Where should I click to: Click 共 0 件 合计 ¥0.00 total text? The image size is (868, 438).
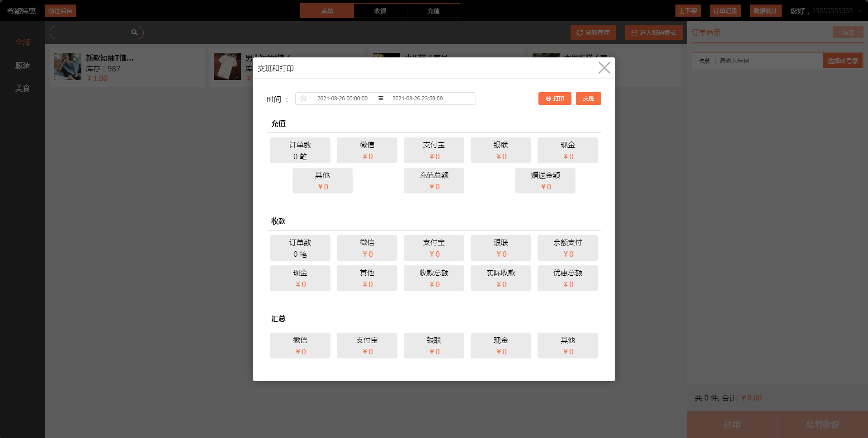coord(728,398)
